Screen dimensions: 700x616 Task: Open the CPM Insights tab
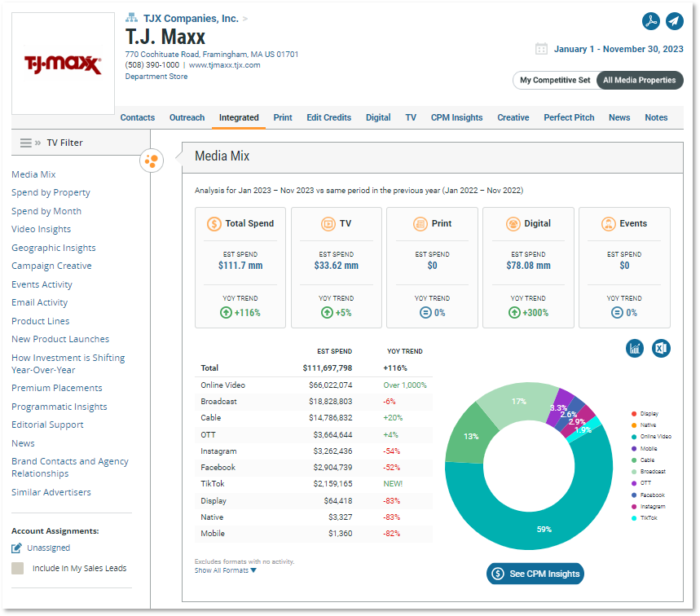[x=456, y=117]
